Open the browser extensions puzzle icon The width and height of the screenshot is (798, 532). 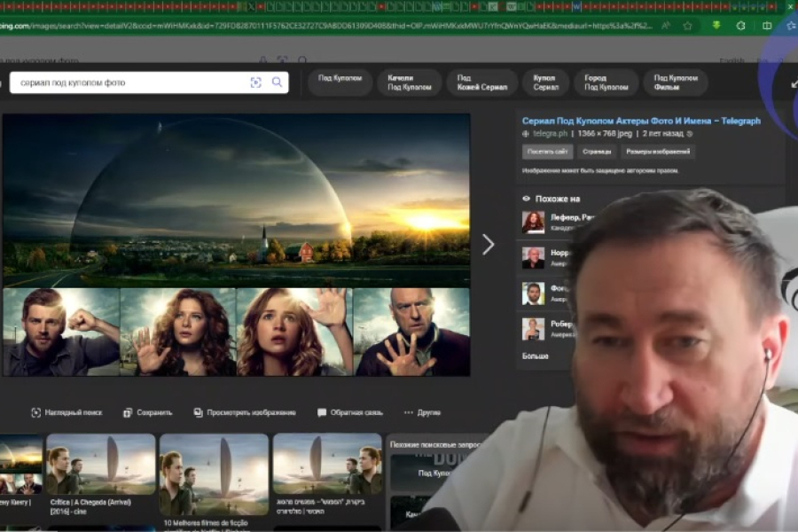(x=740, y=26)
